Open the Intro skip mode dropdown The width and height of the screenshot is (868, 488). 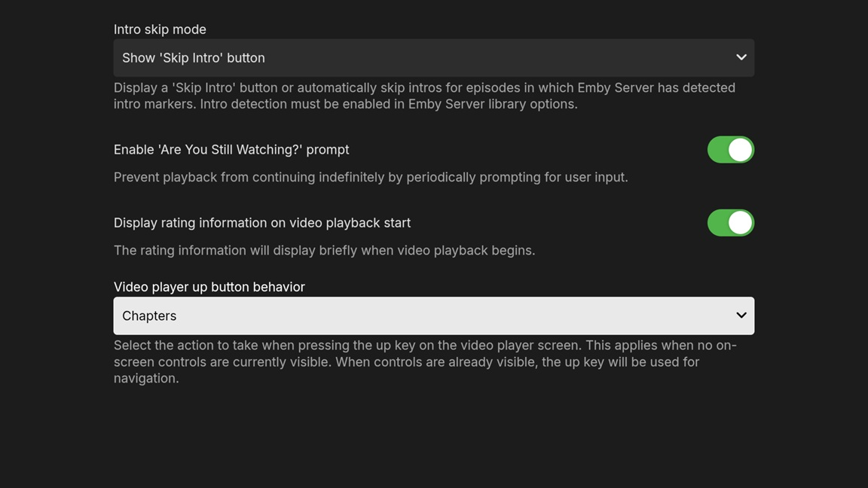pos(433,58)
